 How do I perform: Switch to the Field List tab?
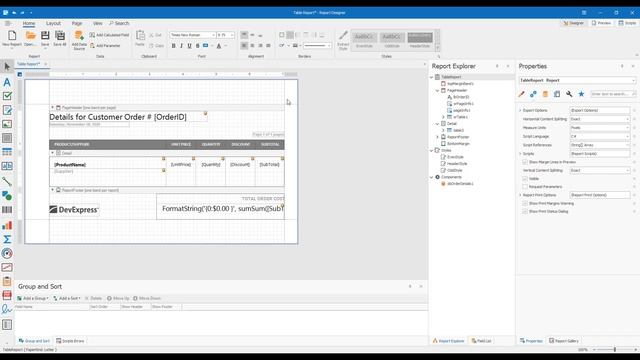pos(481,341)
